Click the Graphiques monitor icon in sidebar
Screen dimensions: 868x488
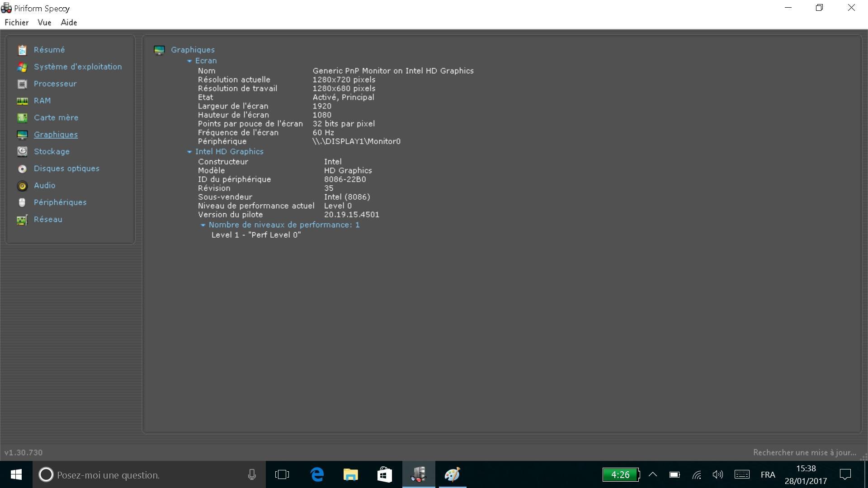point(22,135)
